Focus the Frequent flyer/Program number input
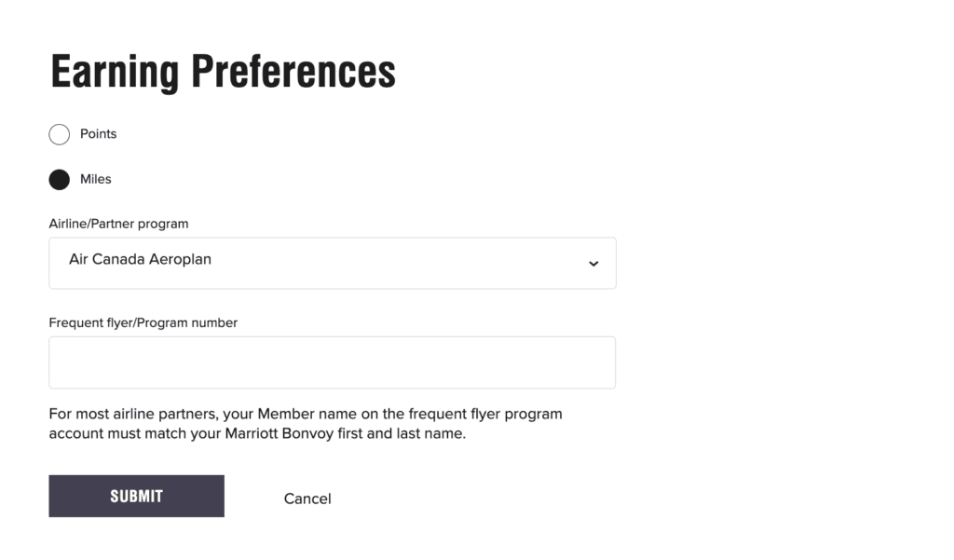954x560 pixels. pyautogui.click(x=332, y=362)
